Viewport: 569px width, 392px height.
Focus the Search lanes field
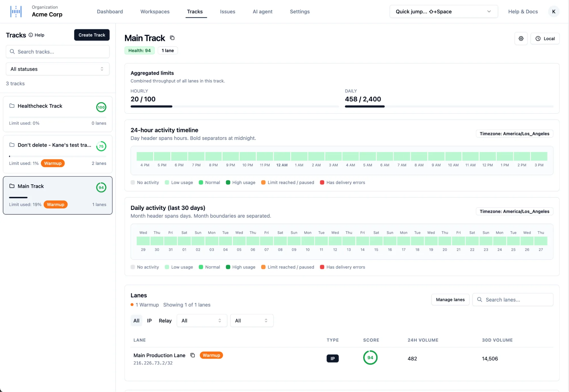click(x=513, y=300)
